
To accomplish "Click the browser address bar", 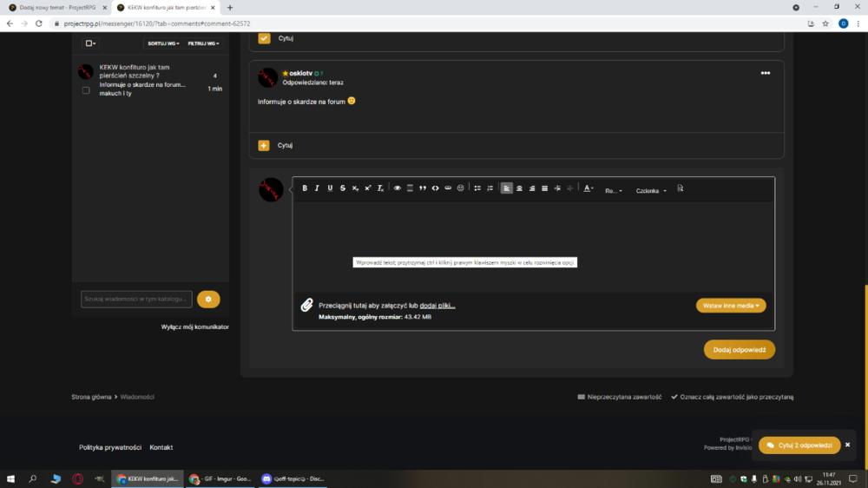I will click(x=426, y=23).
